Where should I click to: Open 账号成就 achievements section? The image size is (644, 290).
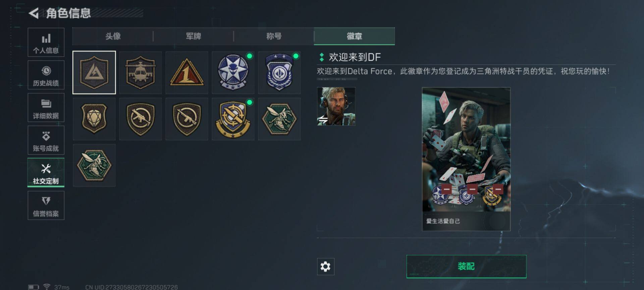pos(46,140)
